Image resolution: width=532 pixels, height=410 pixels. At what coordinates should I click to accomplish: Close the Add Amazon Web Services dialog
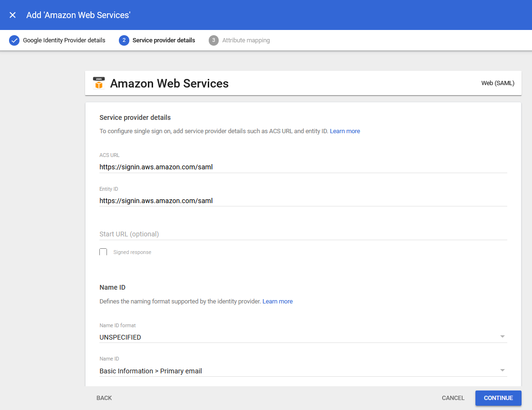coord(12,15)
